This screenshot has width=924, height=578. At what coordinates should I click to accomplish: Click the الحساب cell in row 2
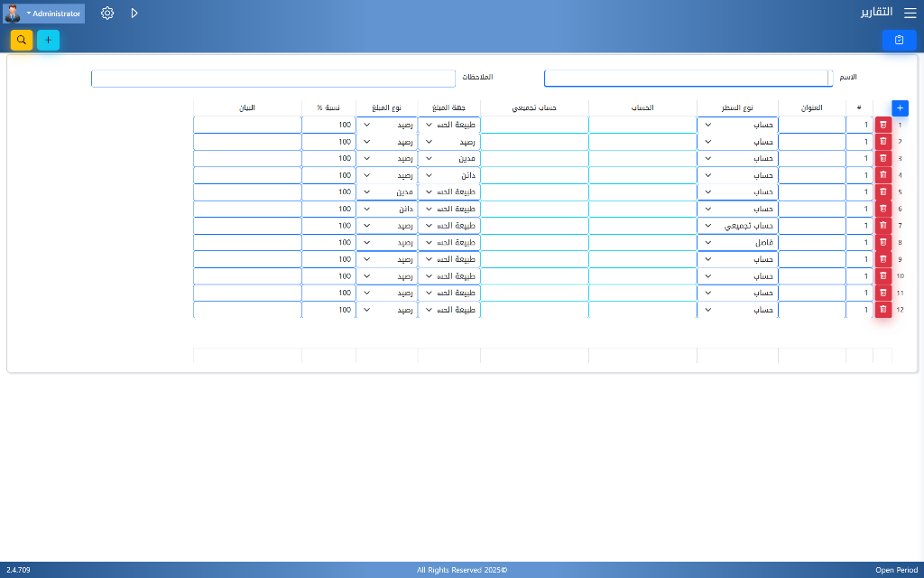(x=642, y=142)
